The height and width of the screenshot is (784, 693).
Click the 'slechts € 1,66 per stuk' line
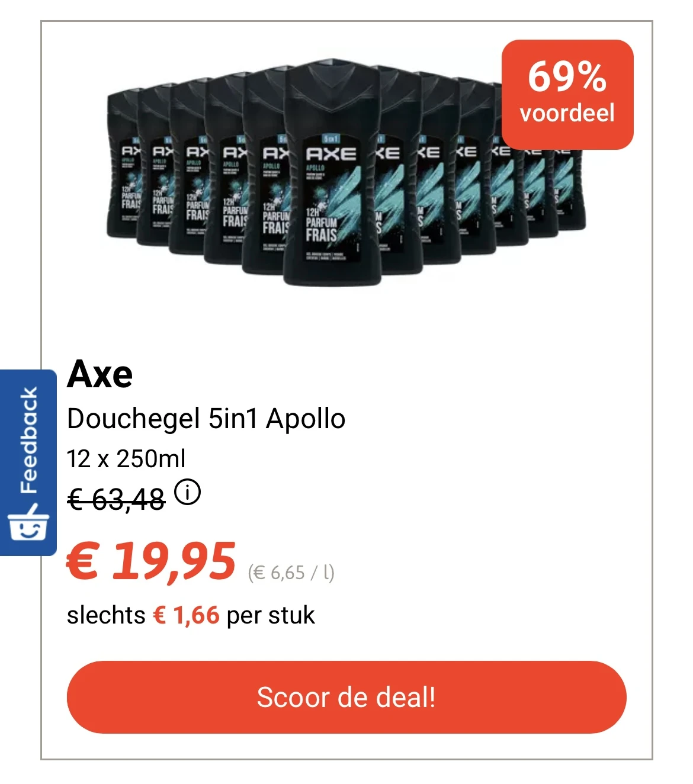point(191,616)
